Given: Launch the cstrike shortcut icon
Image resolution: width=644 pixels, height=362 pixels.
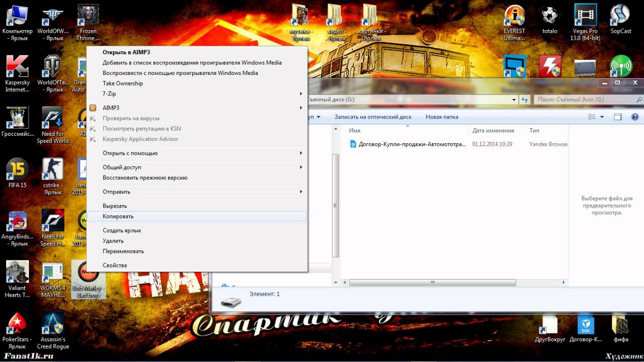Looking at the screenshot, I should [x=52, y=176].
